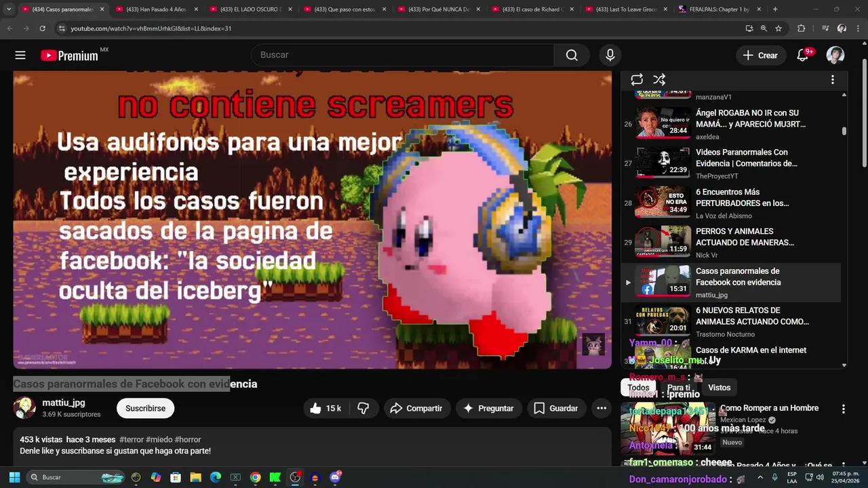Switch to EL LADO OSCURO tab
The height and width of the screenshot is (488, 868).
point(250,9)
